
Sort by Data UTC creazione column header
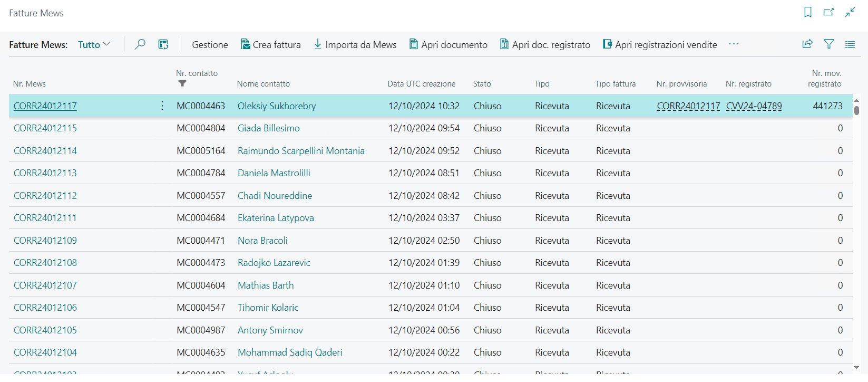click(x=421, y=84)
